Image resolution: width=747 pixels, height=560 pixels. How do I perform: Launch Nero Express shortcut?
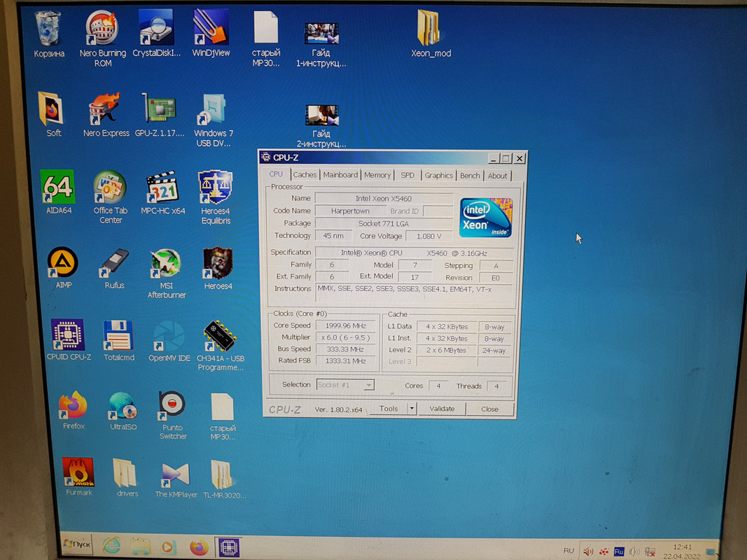coord(106,114)
